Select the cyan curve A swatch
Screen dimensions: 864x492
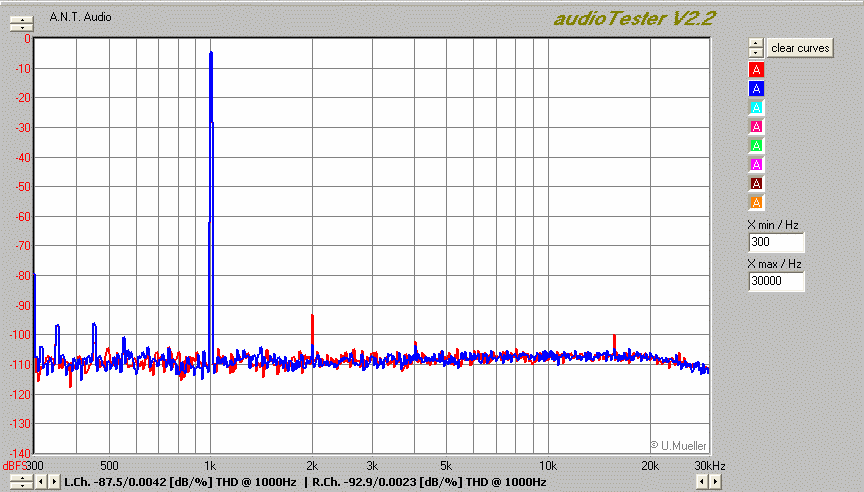click(x=756, y=107)
